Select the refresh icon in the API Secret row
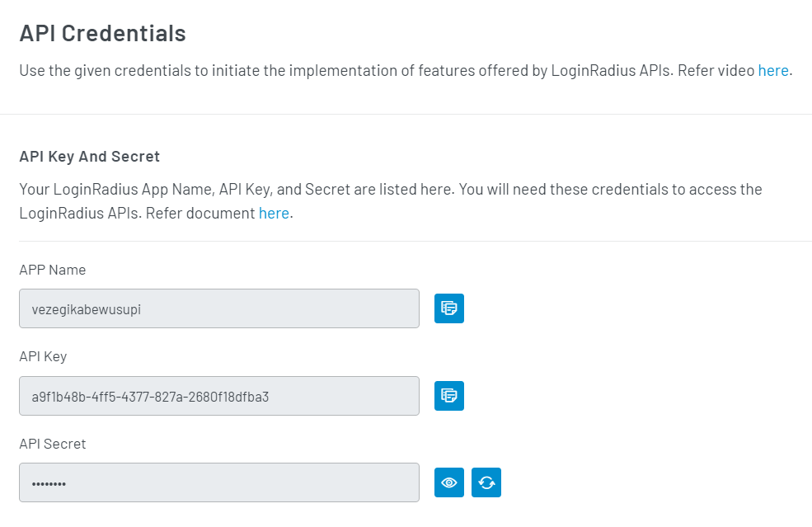 486,482
